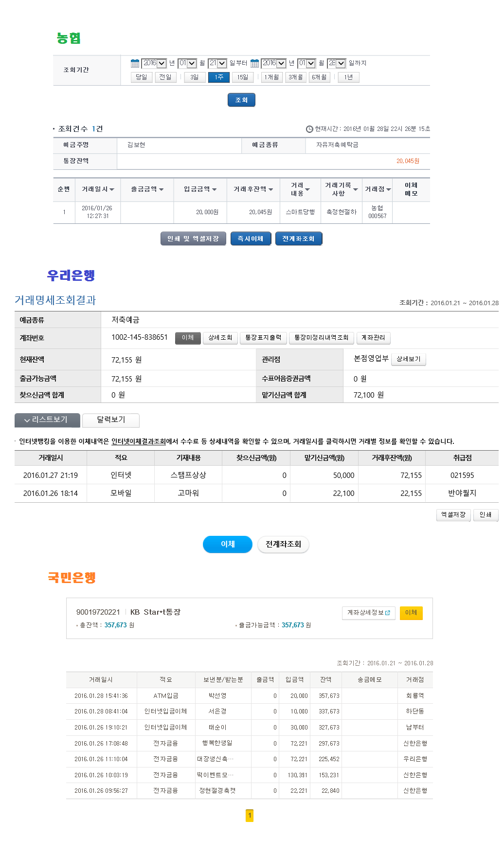The width and height of the screenshot is (504, 858).
Task: Click the 계좌관리 button
Action: pyautogui.click(x=373, y=338)
